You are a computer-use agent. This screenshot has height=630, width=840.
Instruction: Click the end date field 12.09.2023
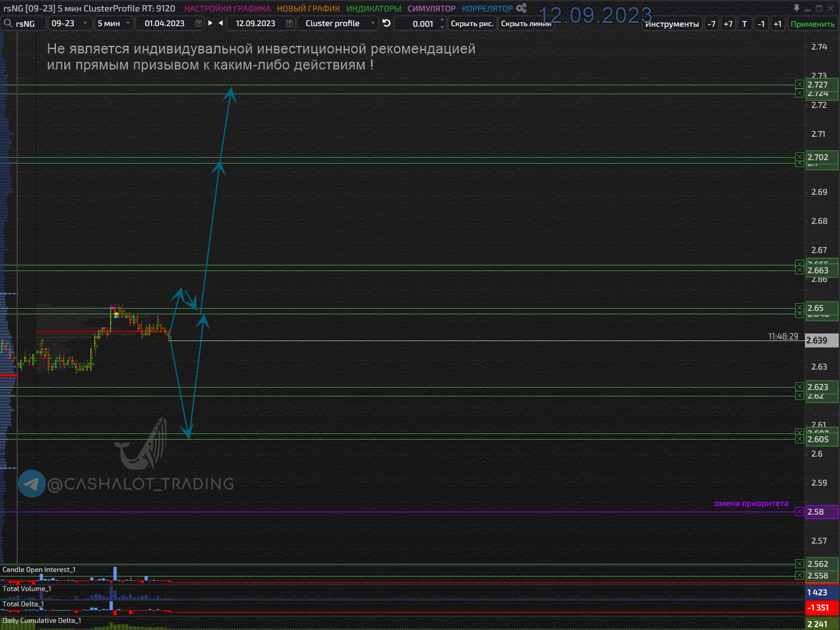pyautogui.click(x=255, y=24)
